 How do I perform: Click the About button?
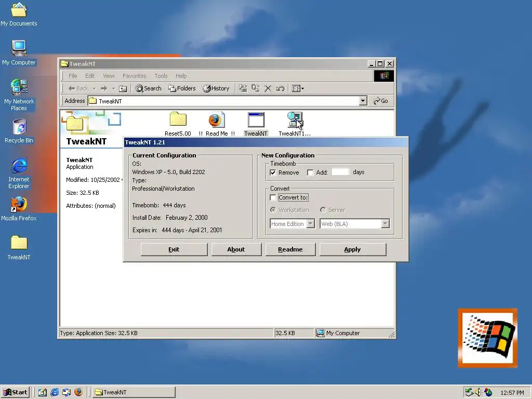236,249
